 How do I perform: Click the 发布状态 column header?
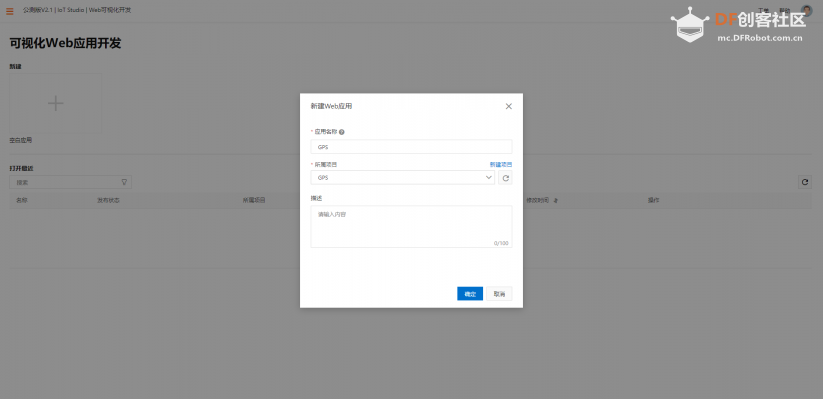[x=108, y=201]
